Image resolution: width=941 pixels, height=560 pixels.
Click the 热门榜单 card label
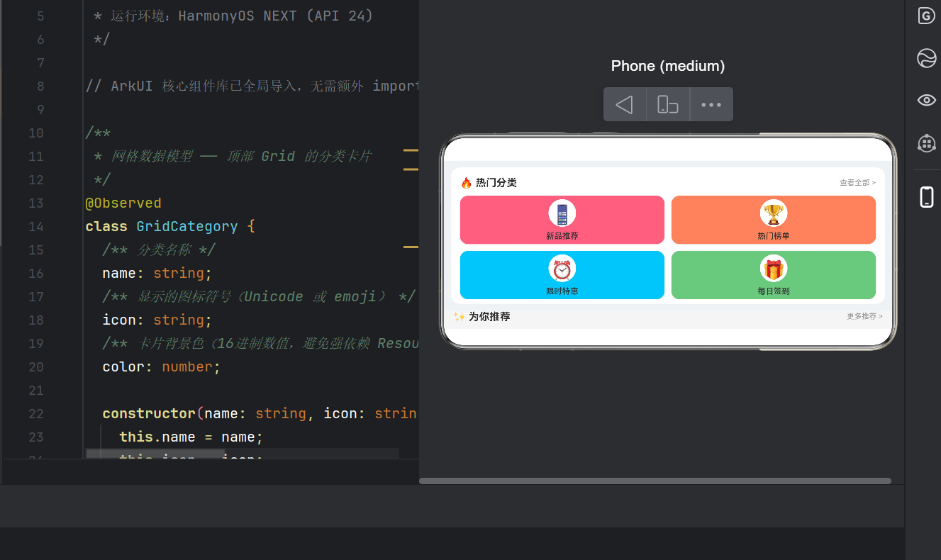pos(774,236)
